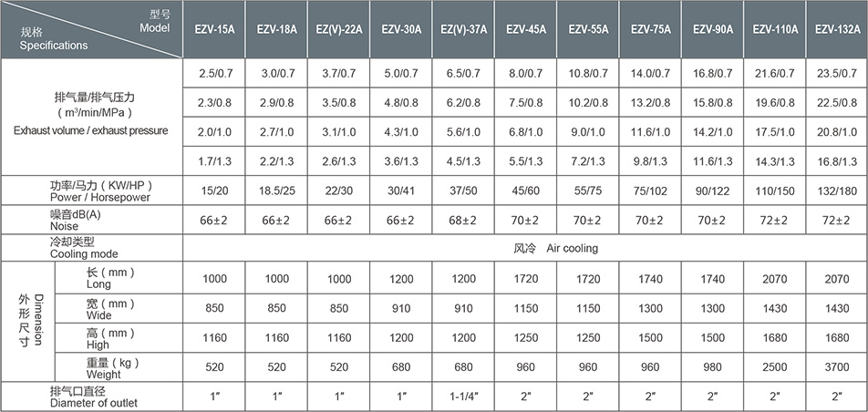Click the Cooling mode row label
The image size is (868, 412).
click(x=83, y=253)
